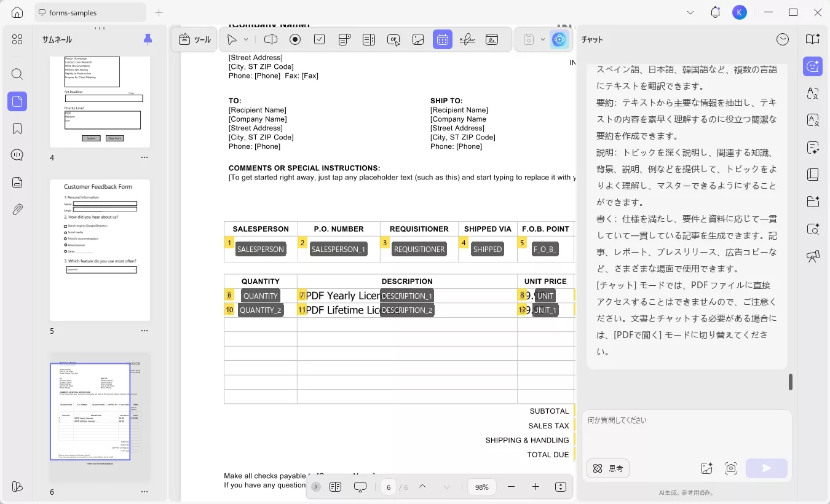Image resolution: width=830 pixels, height=504 pixels.
Task: Select the checkbox field tool
Action: [320, 39]
